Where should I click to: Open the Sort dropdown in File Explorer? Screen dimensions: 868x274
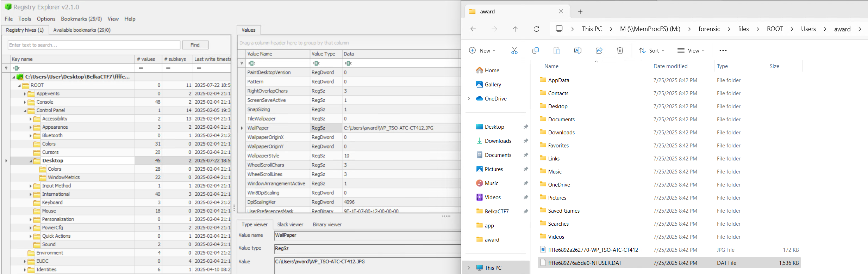pyautogui.click(x=652, y=50)
